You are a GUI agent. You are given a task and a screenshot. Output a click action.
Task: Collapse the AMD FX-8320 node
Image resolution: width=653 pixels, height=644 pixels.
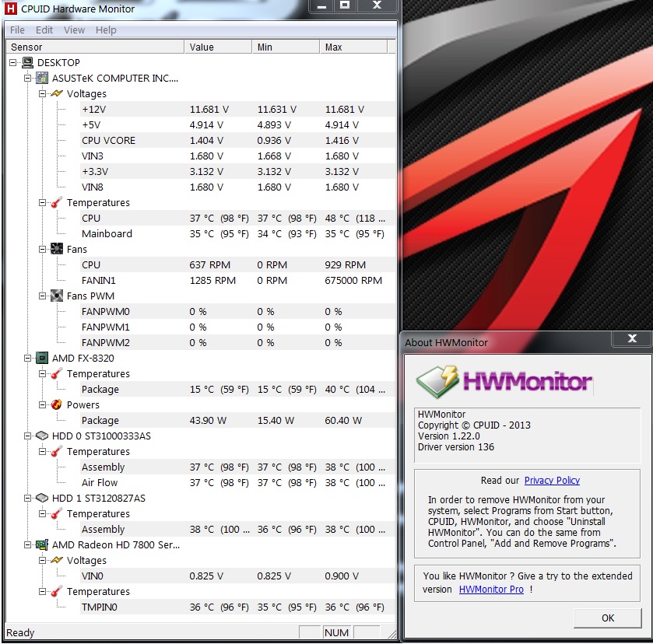point(27,358)
